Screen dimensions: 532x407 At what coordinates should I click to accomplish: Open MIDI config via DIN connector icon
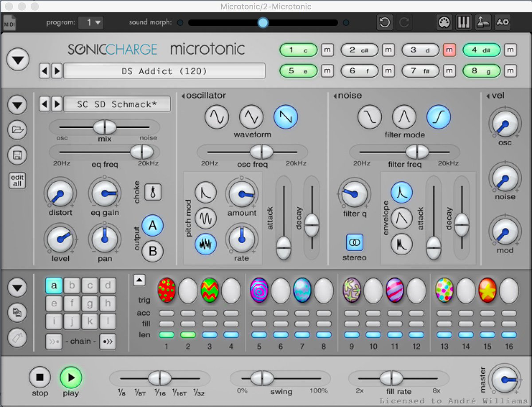click(x=443, y=22)
